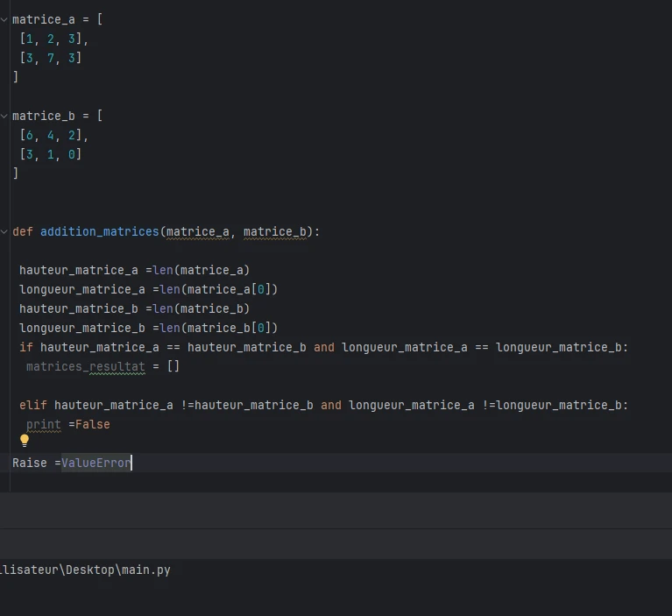The image size is (672, 616).
Task: Click main.py in the bottom path bar
Action: click(145, 570)
